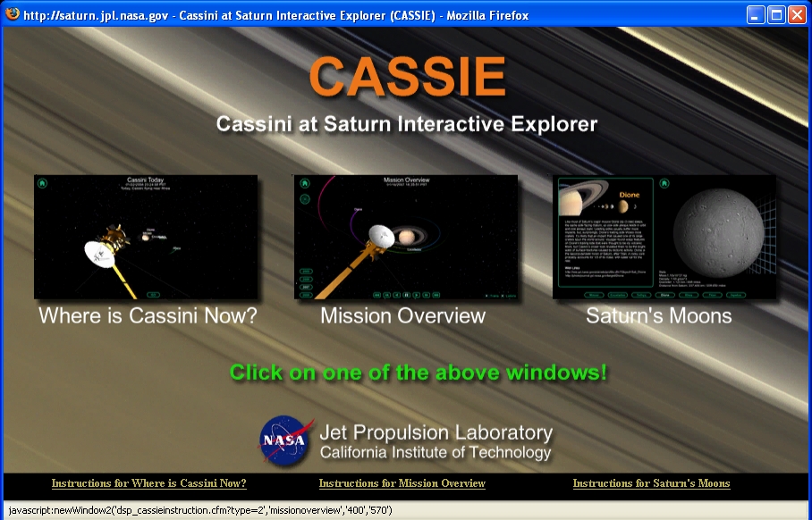Open the Mission Overview preview image
This screenshot has height=520, width=812.
(405, 237)
